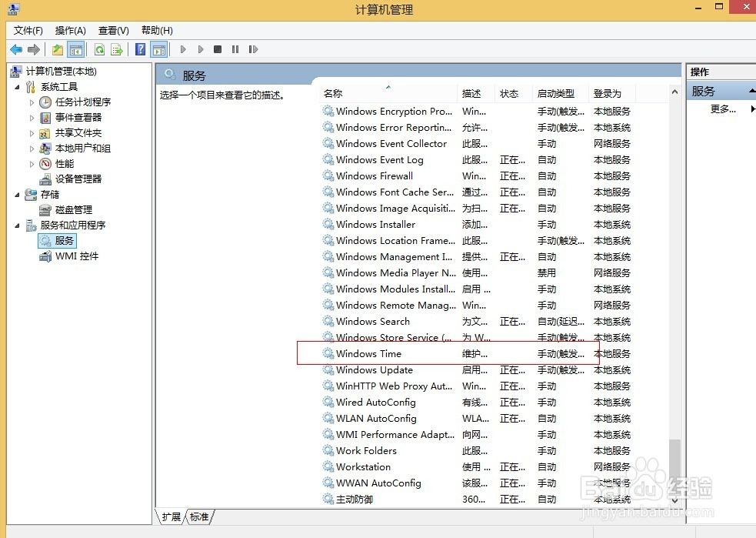Collapse the 系统工具 tree node
The height and width of the screenshot is (538, 756).
tap(17, 87)
